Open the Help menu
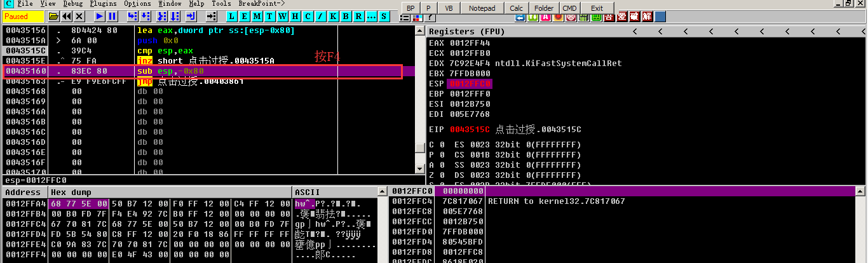The height and width of the screenshot is (263, 868). 198,4
